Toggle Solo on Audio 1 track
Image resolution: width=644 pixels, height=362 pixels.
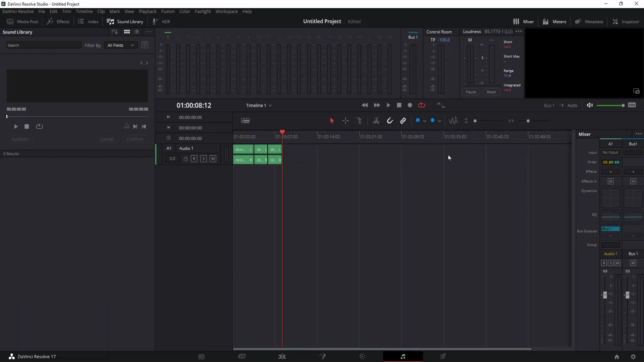point(203,158)
